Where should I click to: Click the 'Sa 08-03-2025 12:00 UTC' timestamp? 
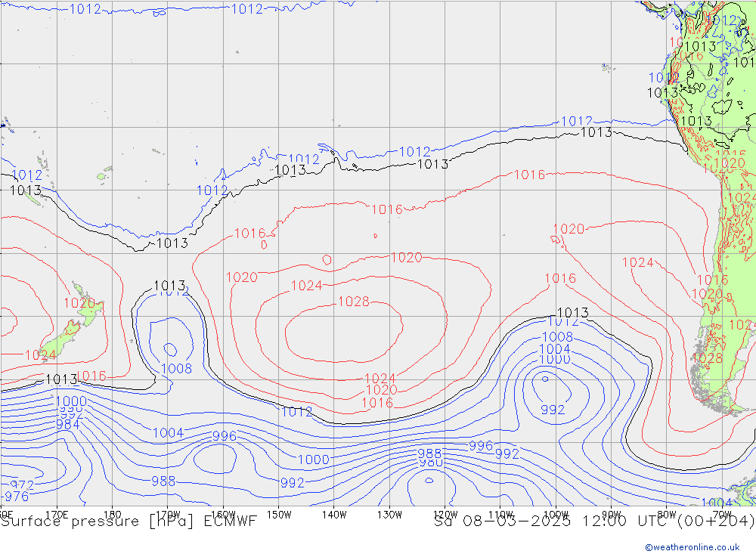[x=553, y=522]
